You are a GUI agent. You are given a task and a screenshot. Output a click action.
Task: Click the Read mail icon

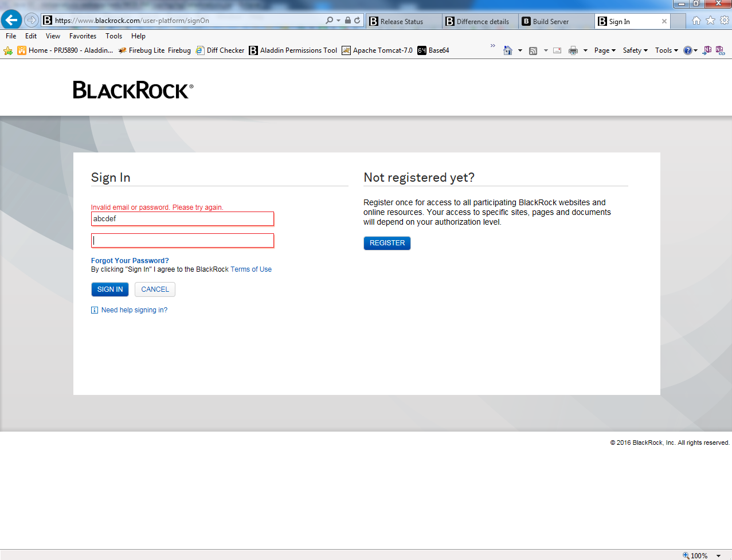coord(557,50)
